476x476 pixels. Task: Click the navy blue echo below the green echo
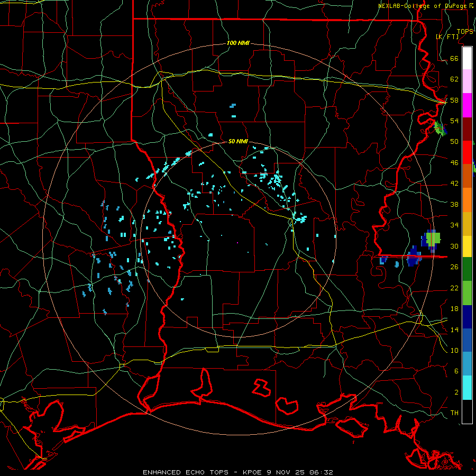point(414,257)
